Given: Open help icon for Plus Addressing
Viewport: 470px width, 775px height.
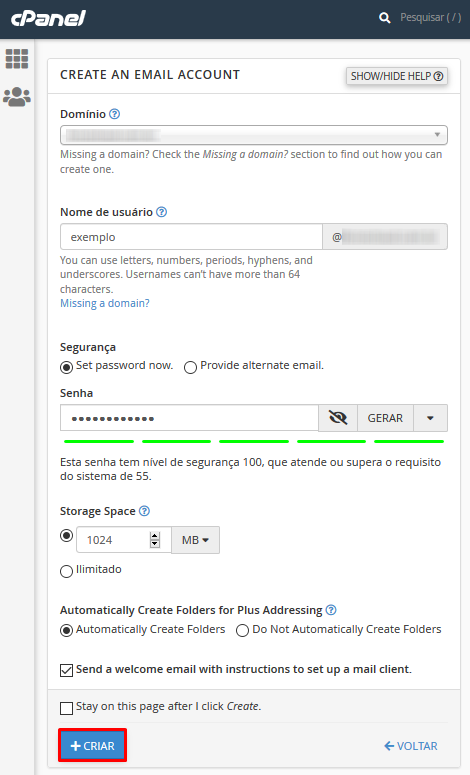Looking at the screenshot, I should tap(331, 610).
